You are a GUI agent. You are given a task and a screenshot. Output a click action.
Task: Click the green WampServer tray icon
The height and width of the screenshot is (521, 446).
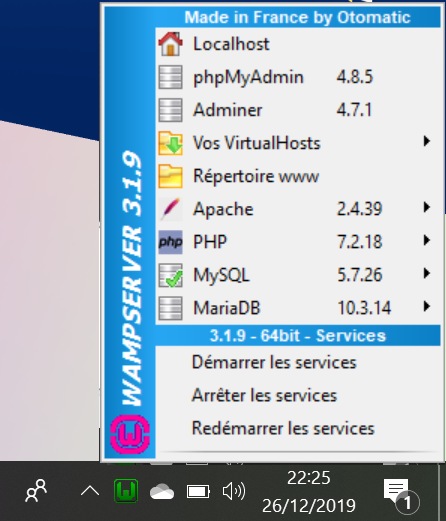click(x=126, y=491)
